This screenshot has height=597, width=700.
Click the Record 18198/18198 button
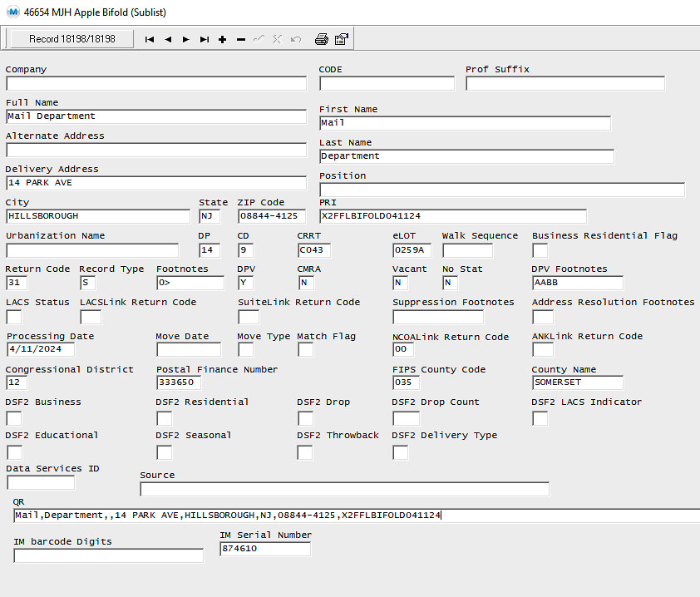[71, 39]
